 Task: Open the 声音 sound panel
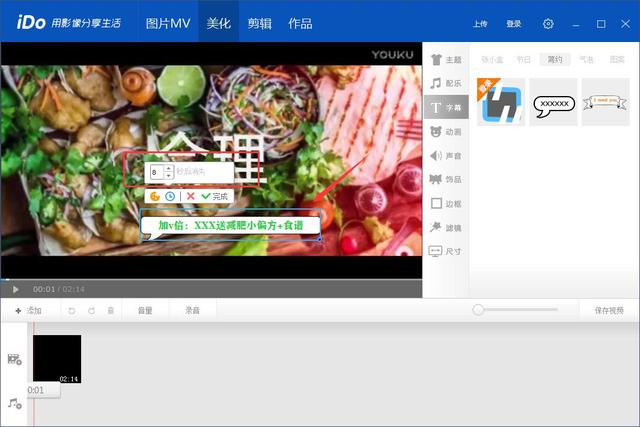click(445, 155)
